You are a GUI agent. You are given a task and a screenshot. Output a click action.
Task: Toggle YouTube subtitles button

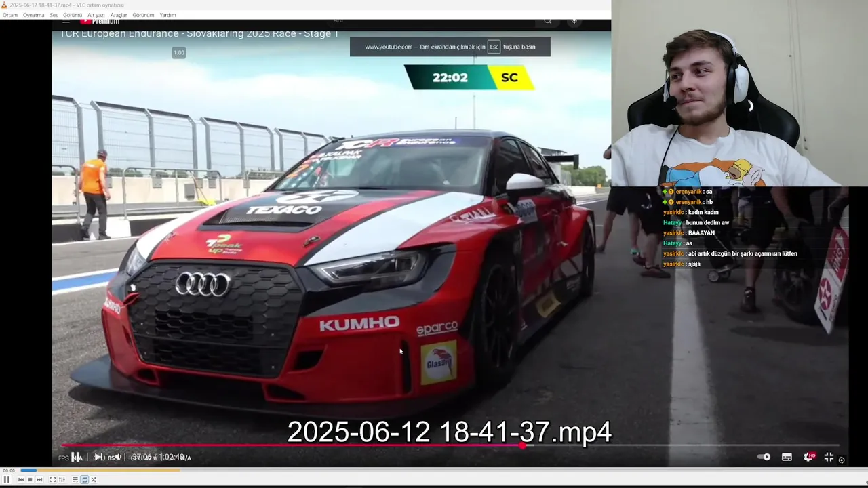[787, 457]
